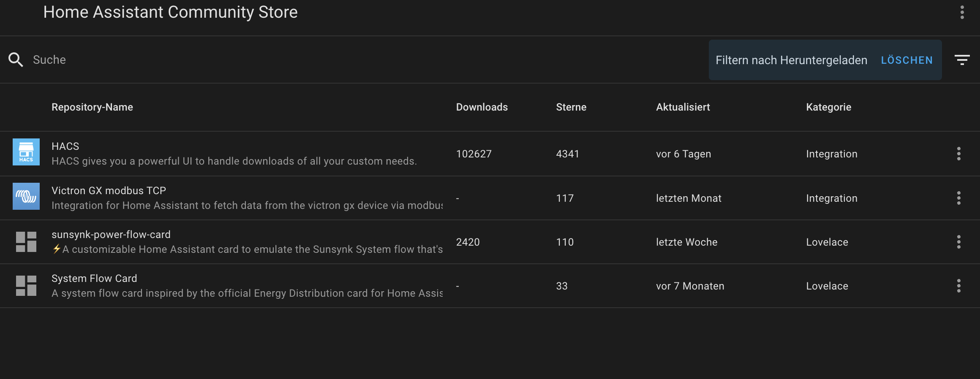This screenshot has width=980, height=379.
Task: Sort table by Kategorie column
Action: coord(828,107)
